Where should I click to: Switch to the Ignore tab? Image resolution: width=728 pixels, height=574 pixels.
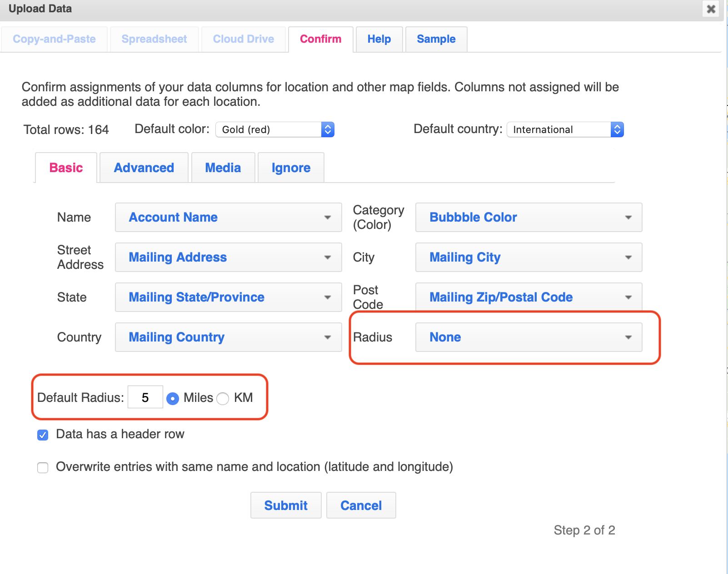pos(291,168)
